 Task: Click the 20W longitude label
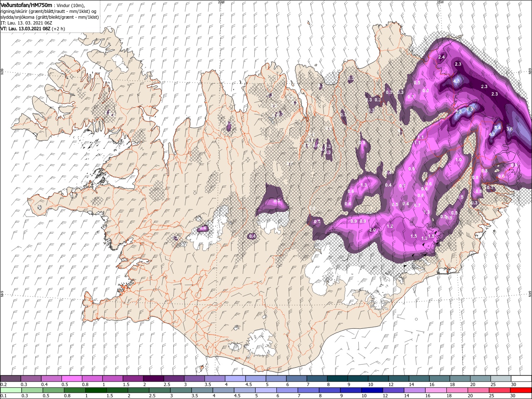tap(221, 2)
